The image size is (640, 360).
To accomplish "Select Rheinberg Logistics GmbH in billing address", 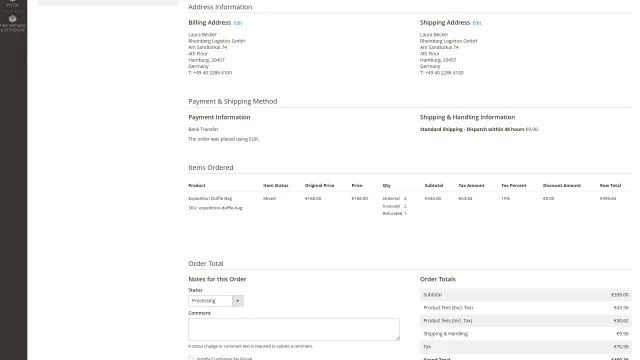I will 217,41.
